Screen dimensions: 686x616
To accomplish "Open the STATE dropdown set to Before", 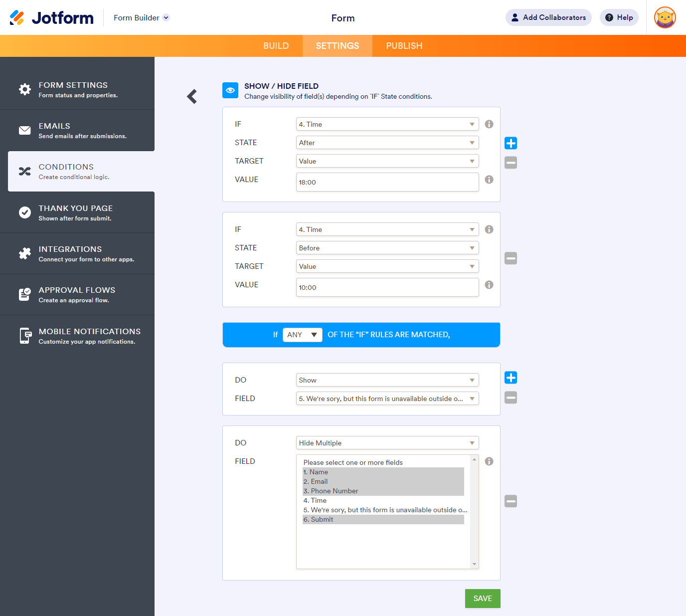I will [387, 248].
